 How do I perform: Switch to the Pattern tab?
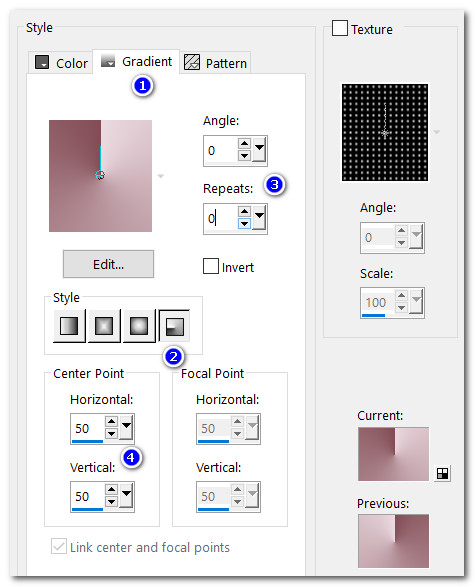coord(216,63)
